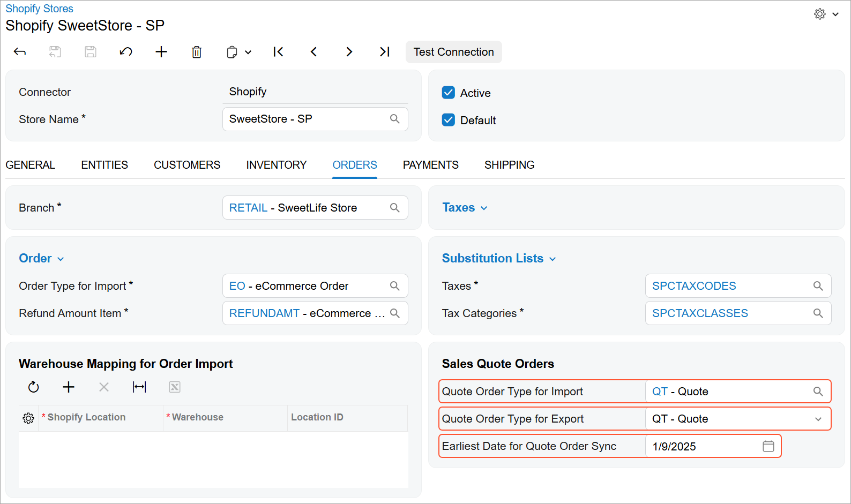
Task: Expand the Taxes section
Action: (465, 208)
